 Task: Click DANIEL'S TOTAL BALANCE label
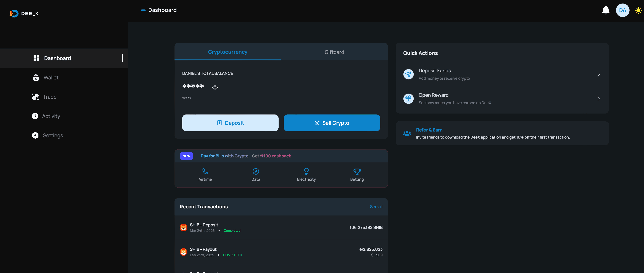(207, 73)
